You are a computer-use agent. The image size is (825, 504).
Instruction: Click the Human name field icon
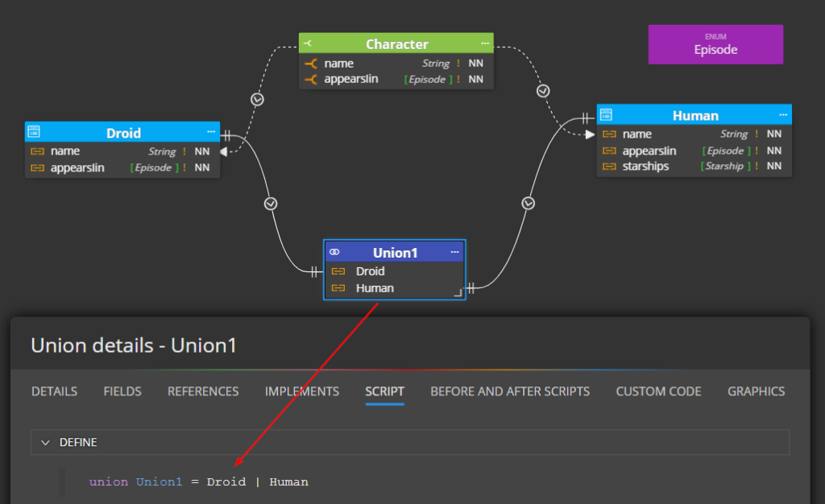609,134
